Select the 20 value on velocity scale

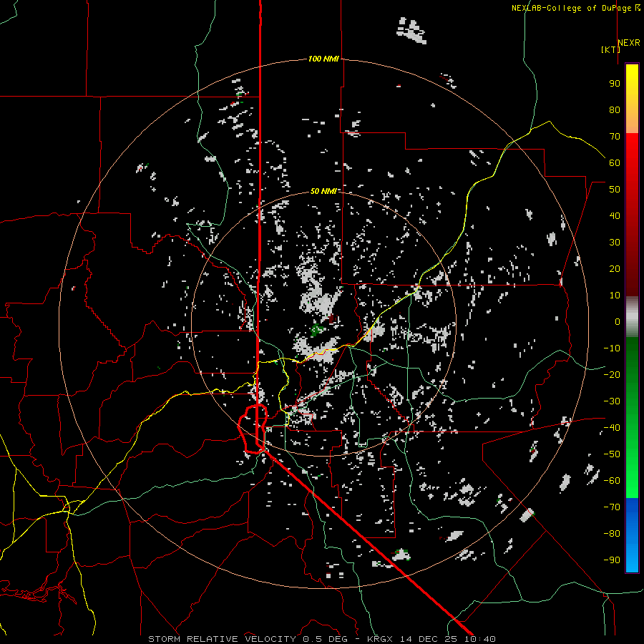click(x=615, y=269)
